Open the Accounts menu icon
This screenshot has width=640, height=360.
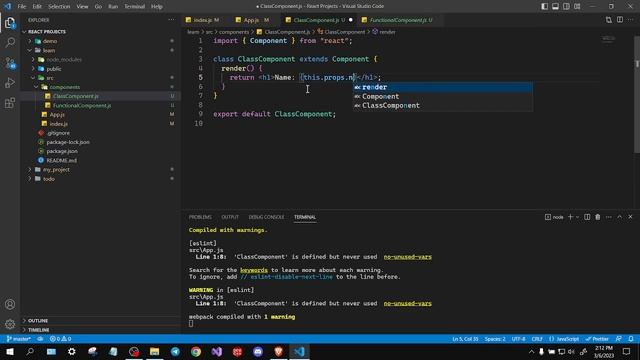pyautogui.click(x=10, y=304)
